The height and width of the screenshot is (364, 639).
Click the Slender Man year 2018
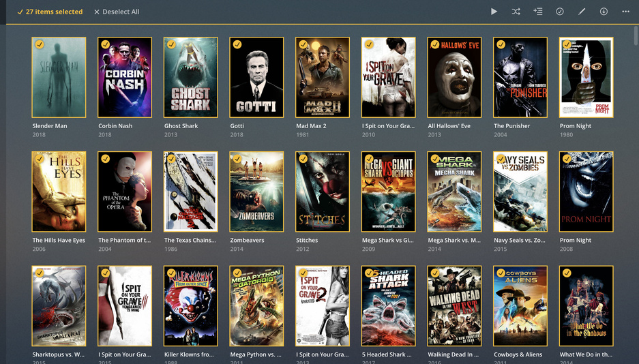tap(39, 135)
